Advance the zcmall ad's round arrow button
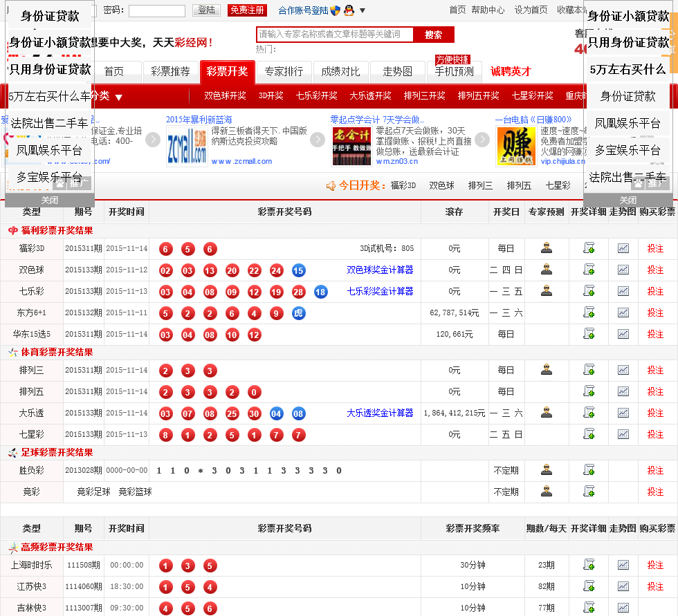This screenshot has width=678, height=616. pyautogui.click(x=318, y=140)
